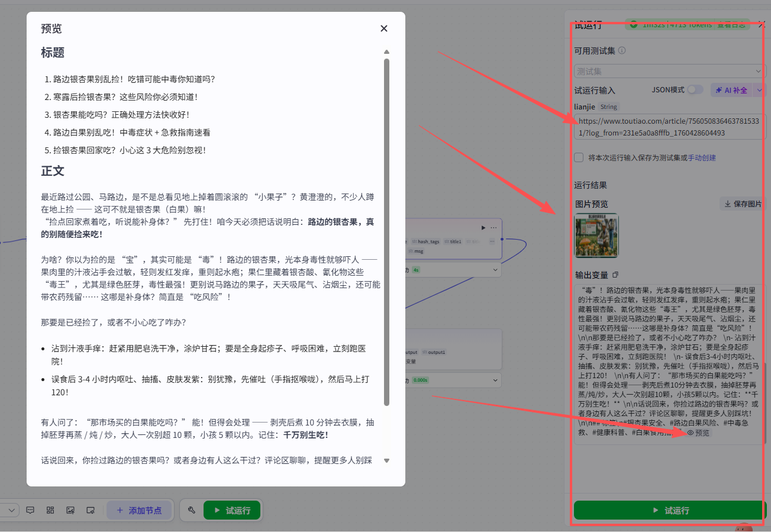Image resolution: width=771 pixels, height=532 pixels.
Task: Click the preview dialog vertical scrollbar thumb
Action: [386, 231]
